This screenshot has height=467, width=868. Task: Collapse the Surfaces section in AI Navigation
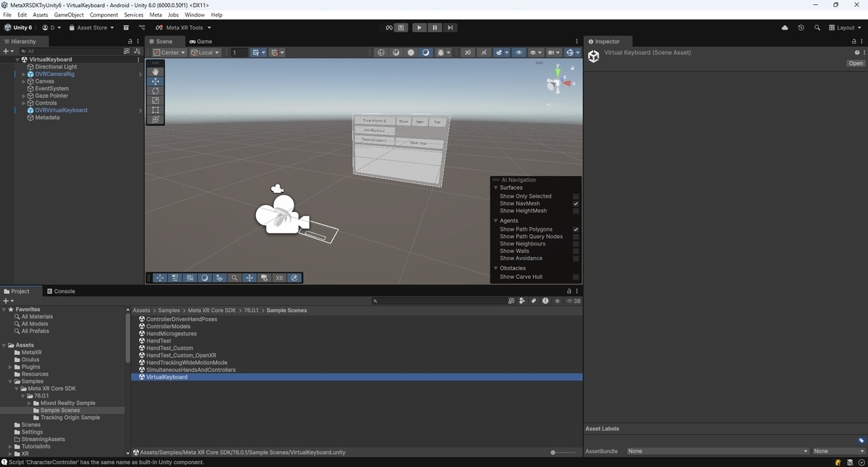[x=496, y=188]
